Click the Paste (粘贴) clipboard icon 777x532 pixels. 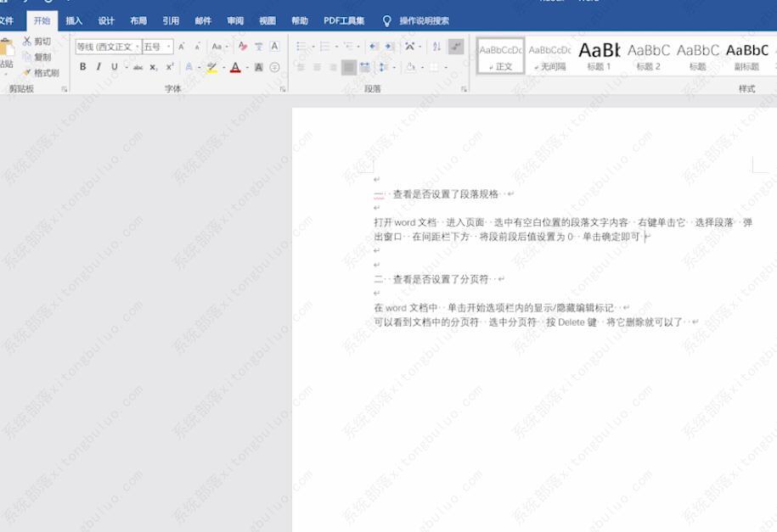(7, 48)
